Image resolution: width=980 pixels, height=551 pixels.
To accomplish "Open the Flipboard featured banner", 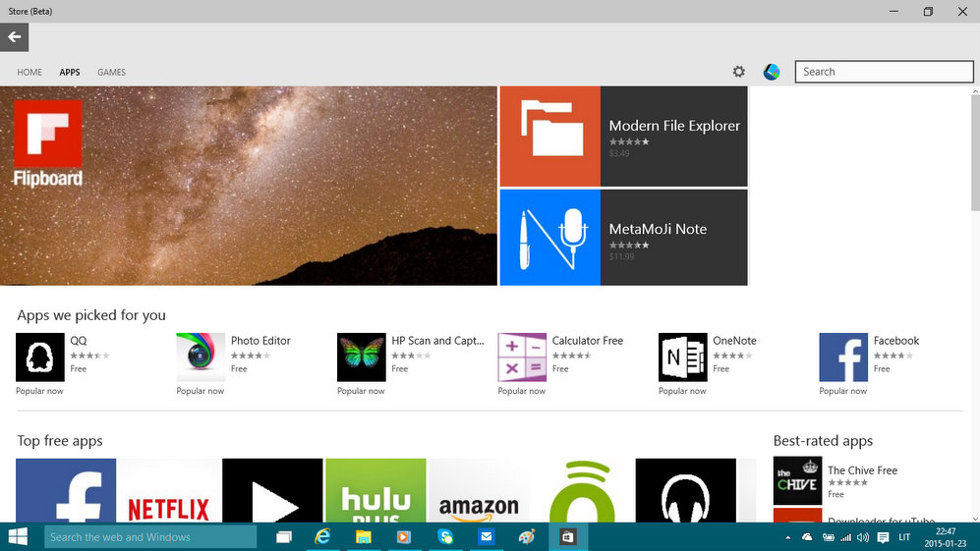I will click(248, 186).
